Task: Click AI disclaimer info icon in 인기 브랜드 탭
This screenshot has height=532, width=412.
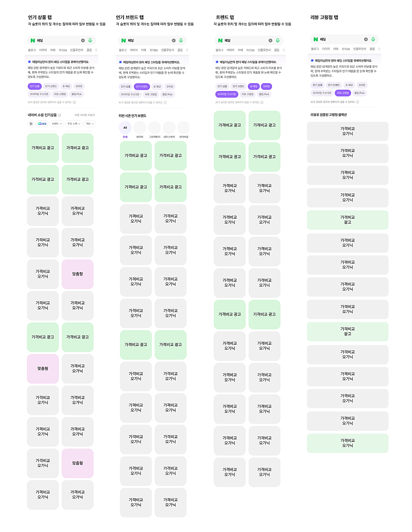Action: 165,103
